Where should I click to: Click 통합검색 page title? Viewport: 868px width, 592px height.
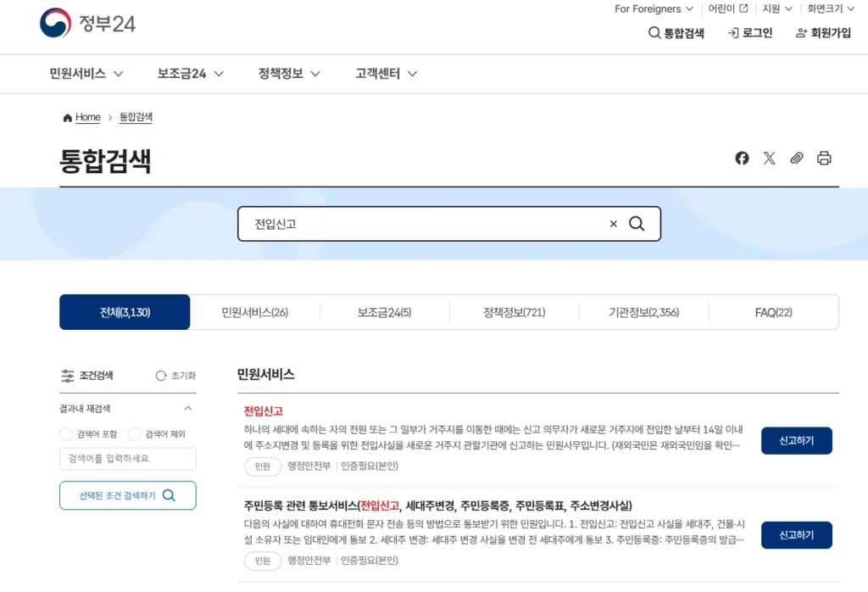(105, 161)
